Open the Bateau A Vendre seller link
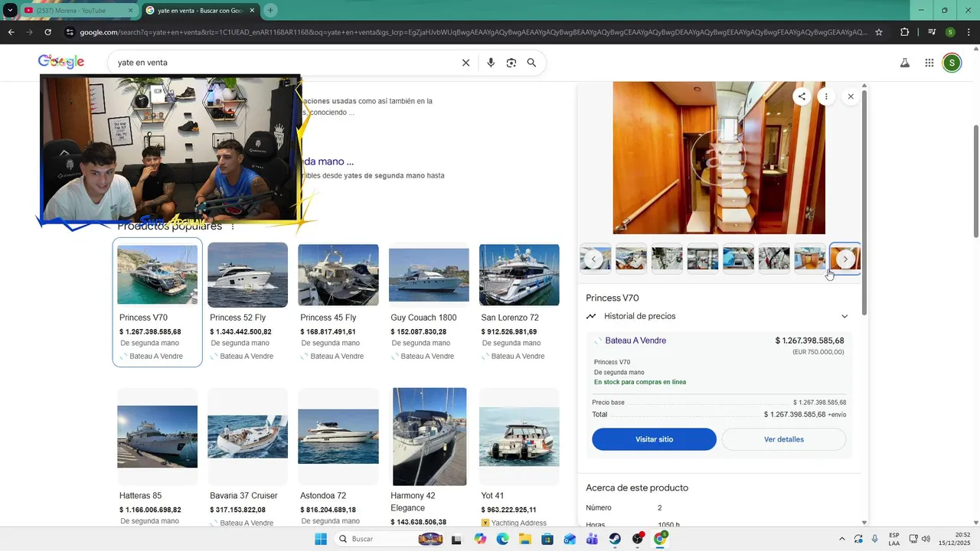This screenshot has height=551, width=980. (x=635, y=341)
